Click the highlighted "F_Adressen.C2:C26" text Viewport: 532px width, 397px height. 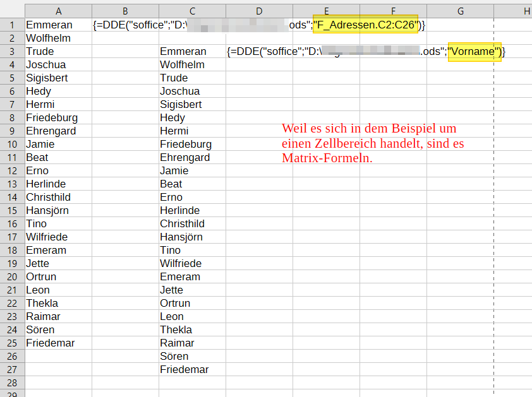click(x=365, y=25)
